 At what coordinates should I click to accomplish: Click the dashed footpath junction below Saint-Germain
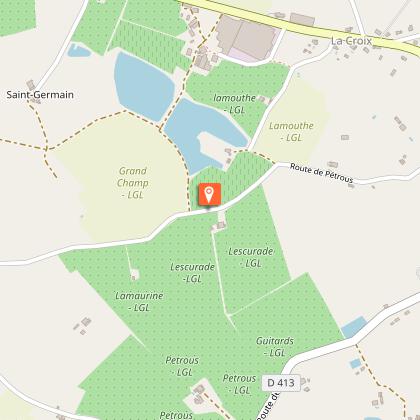click(47, 149)
